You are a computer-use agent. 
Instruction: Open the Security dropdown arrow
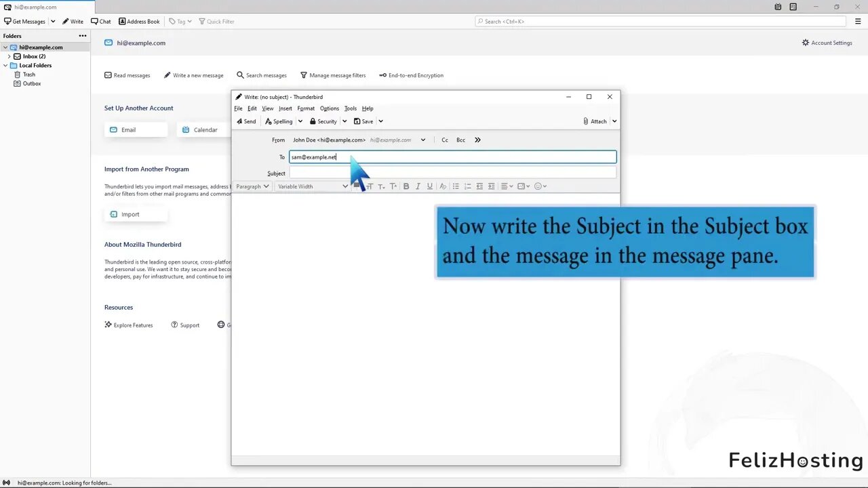(344, 121)
